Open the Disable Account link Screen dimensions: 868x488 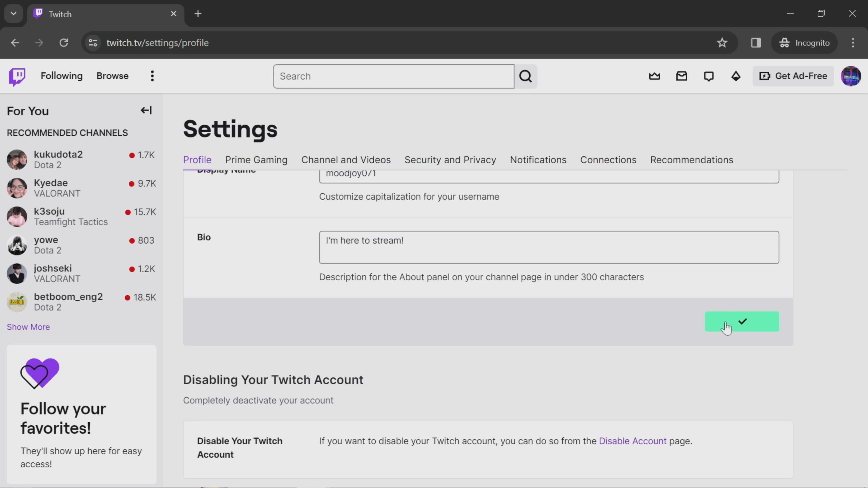point(632,441)
